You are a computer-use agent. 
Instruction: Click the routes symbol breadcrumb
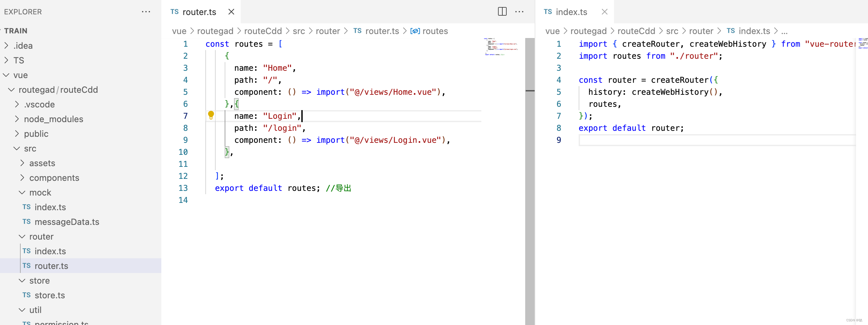point(435,31)
